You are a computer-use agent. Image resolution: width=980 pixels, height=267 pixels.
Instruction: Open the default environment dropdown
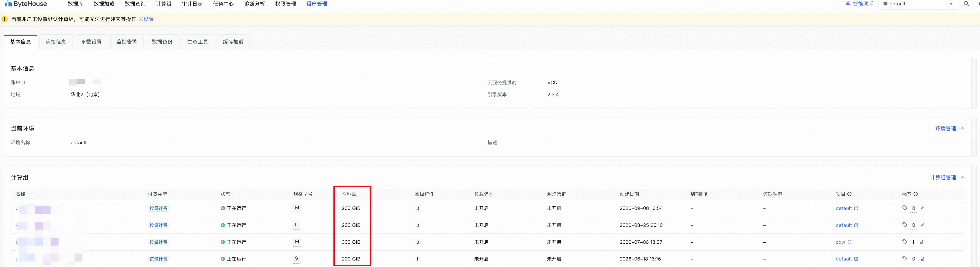[918, 4]
